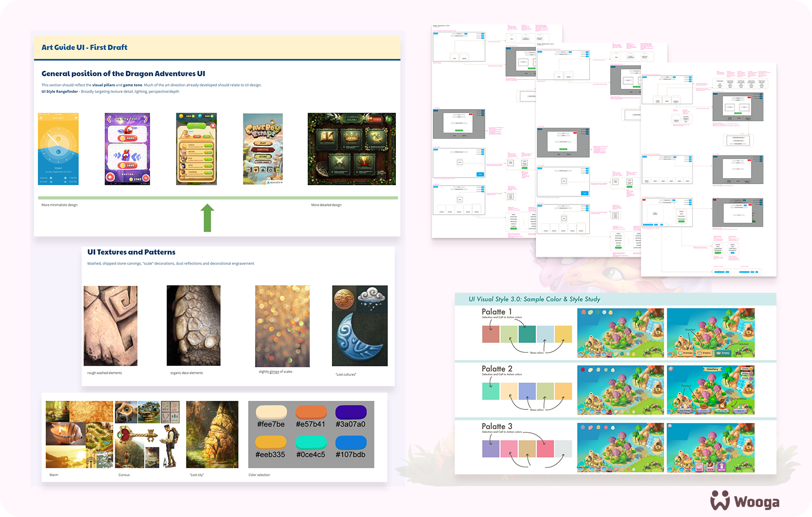Open Palatte 2 island screenshot without Hatchery banner

[x=621, y=390]
